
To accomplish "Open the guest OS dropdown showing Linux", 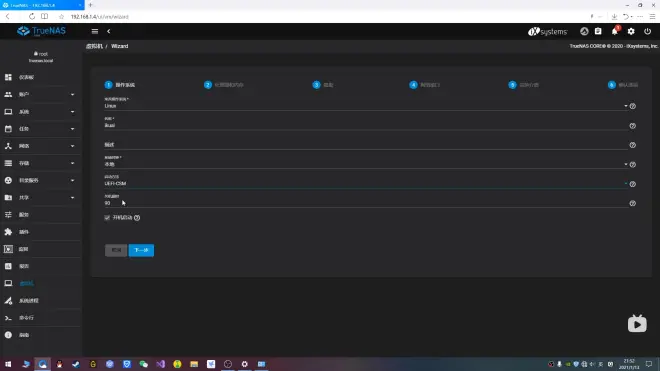I will (x=365, y=106).
